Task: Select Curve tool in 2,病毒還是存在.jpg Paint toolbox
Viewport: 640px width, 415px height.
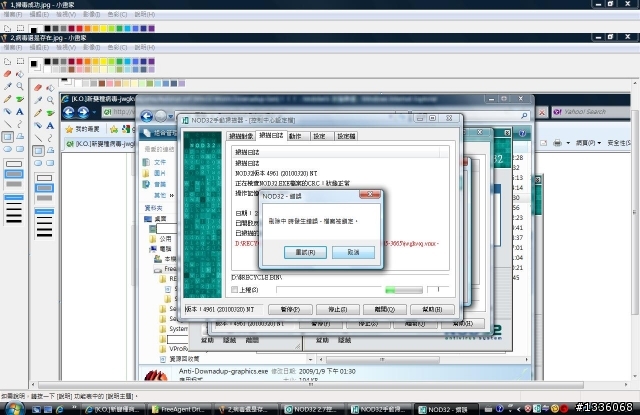Action: (20, 124)
